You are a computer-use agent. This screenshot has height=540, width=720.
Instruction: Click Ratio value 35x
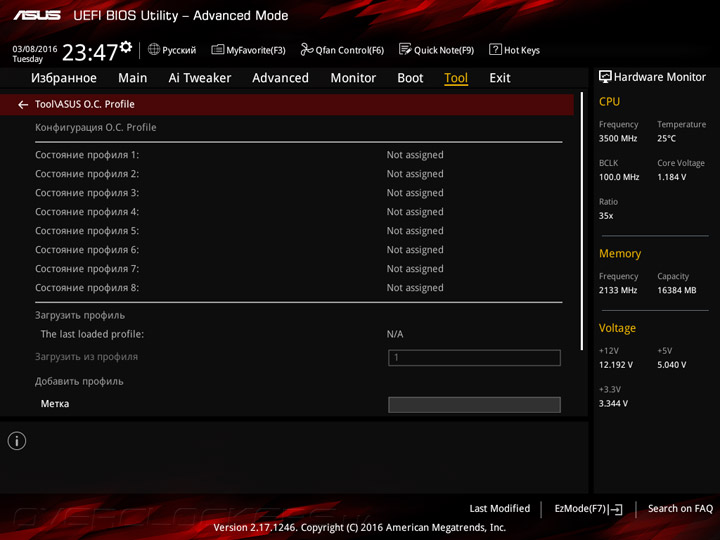coord(606,216)
